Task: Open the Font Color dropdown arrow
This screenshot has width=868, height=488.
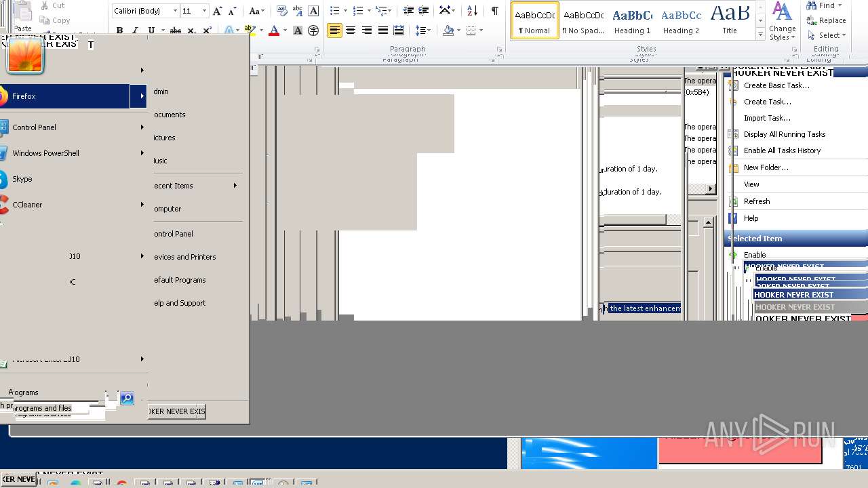Action: [284, 30]
